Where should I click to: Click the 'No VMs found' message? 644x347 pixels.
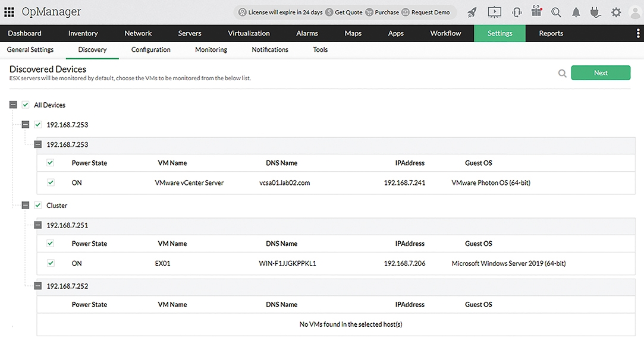point(351,324)
